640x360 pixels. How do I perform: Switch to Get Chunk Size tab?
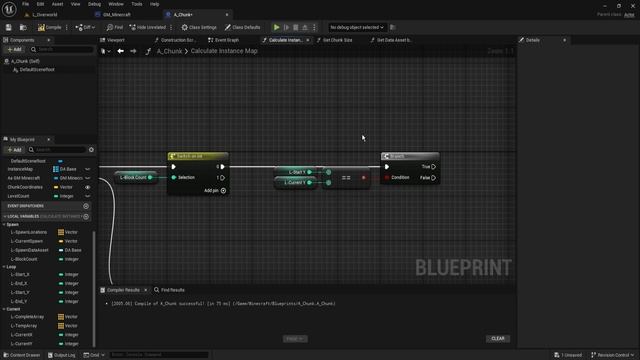[337, 40]
